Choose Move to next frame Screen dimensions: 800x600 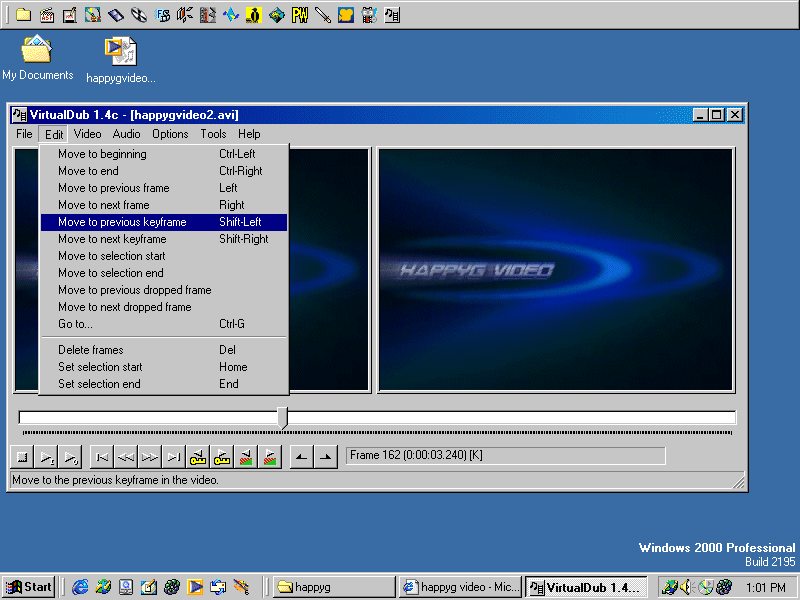point(164,205)
